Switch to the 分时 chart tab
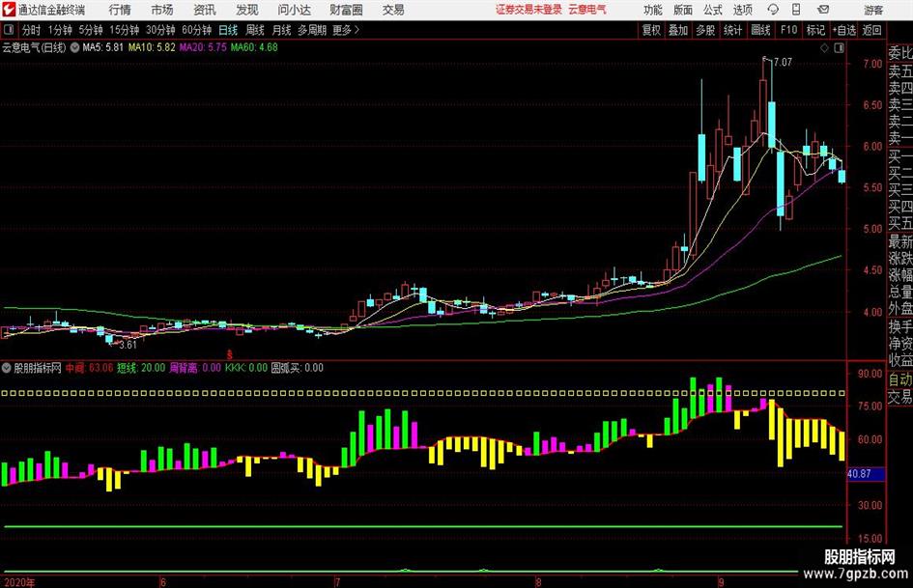913x588 pixels. click(32, 30)
